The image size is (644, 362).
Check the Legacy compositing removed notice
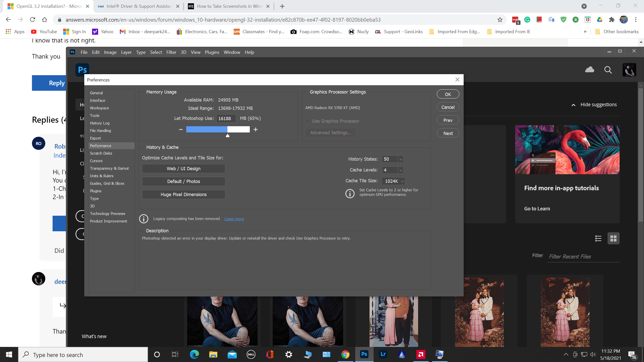click(186, 218)
